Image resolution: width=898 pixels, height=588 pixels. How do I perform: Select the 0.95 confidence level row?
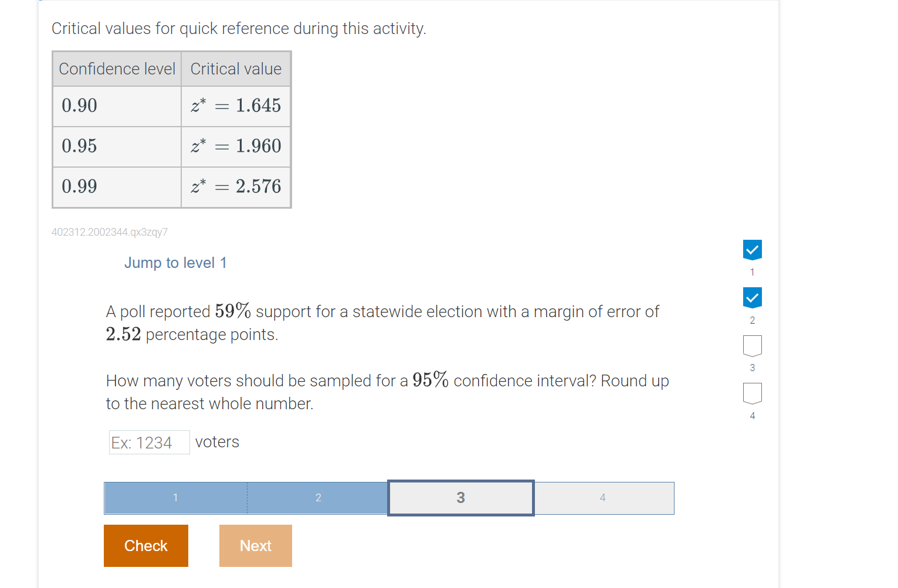(79, 146)
